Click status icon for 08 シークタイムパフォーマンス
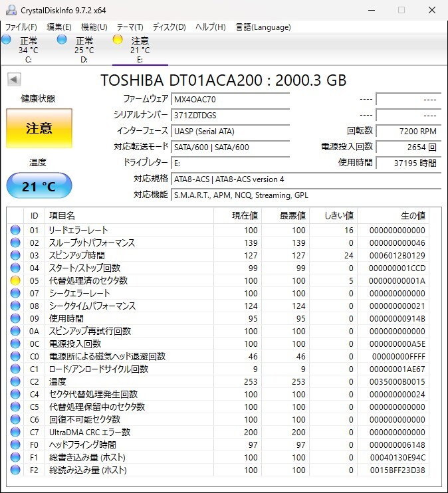This screenshot has height=493, width=448. pyautogui.click(x=15, y=306)
